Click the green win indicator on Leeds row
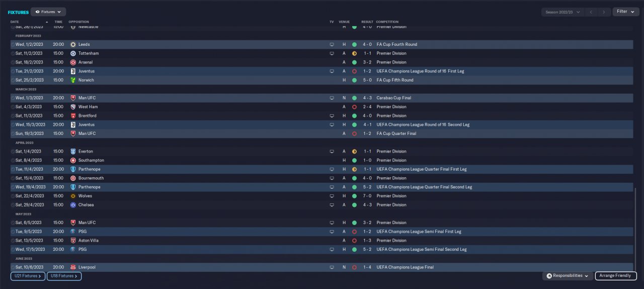The width and height of the screenshot is (644, 289). 354,44
